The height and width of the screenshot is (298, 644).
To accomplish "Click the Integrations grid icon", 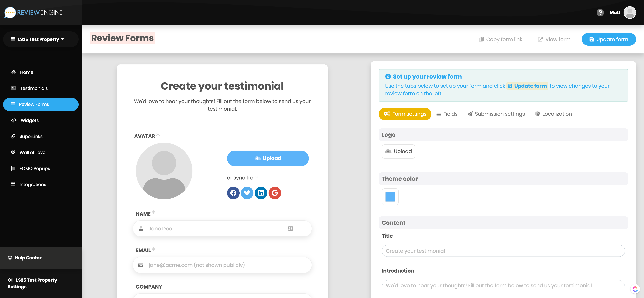I will [x=13, y=184].
